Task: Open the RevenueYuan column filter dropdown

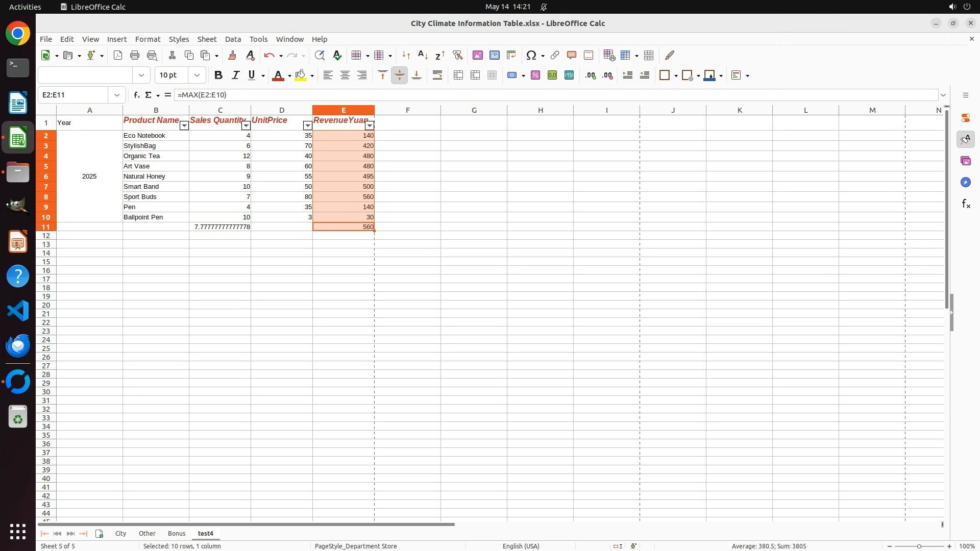Action: tap(370, 126)
